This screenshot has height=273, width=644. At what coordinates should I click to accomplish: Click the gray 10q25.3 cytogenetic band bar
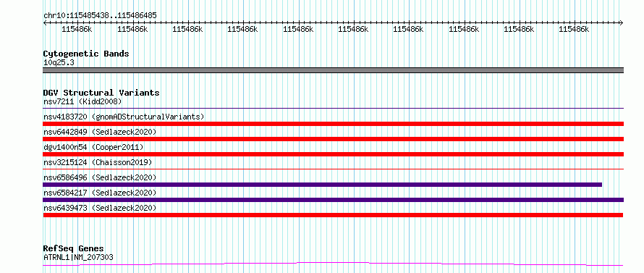click(333, 70)
